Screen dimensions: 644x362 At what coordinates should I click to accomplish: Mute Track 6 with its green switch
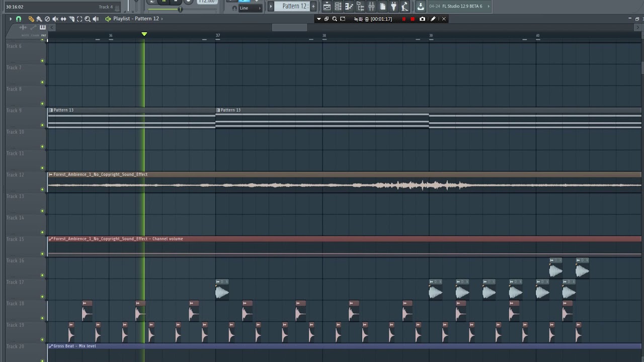[x=42, y=61]
